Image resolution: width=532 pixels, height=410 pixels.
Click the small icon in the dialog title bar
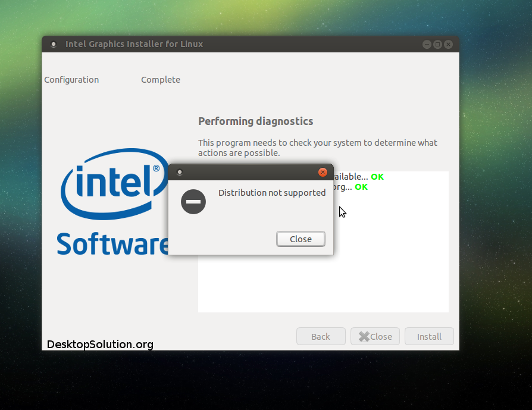click(180, 173)
